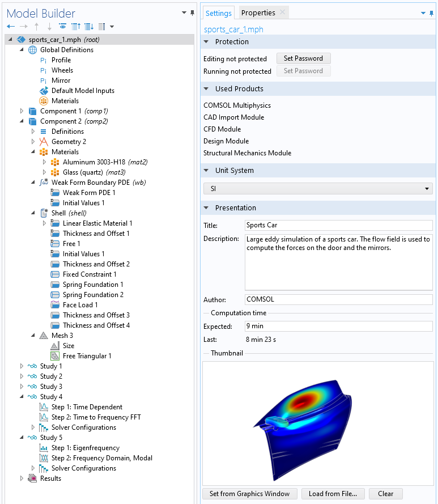Select the sports_car_1.mph root node icon
This screenshot has width=438, height=504.
pyautogui.click(x=21, y=40)
